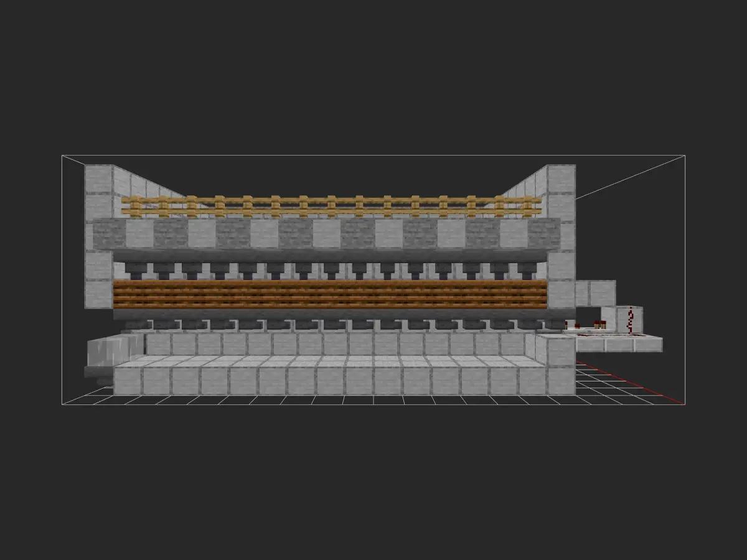Click the top-left corner stone block

click(98, 179)
